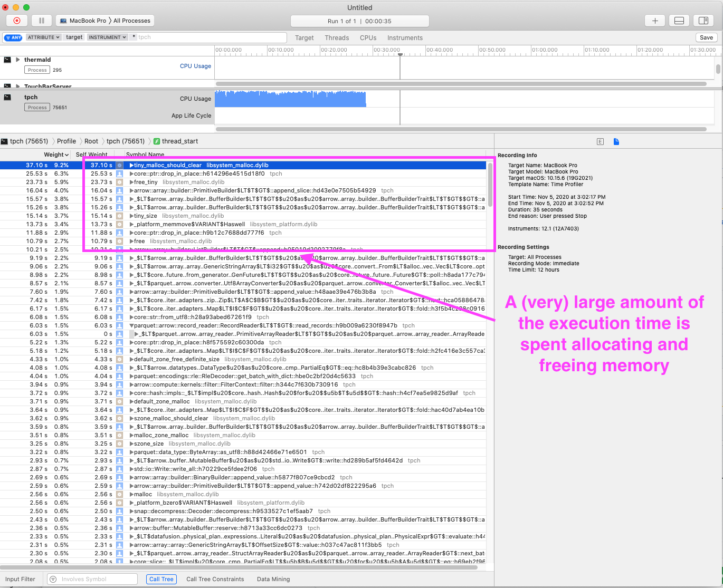The image size is (723, 588).
Task: Select thermald CPU Usage label
Action: [195, 66]
